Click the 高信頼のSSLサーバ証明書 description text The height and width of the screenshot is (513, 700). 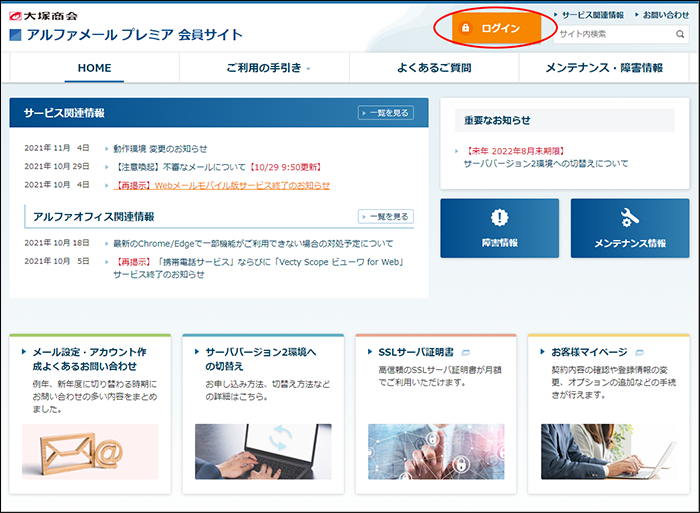(x=440, y=376)
